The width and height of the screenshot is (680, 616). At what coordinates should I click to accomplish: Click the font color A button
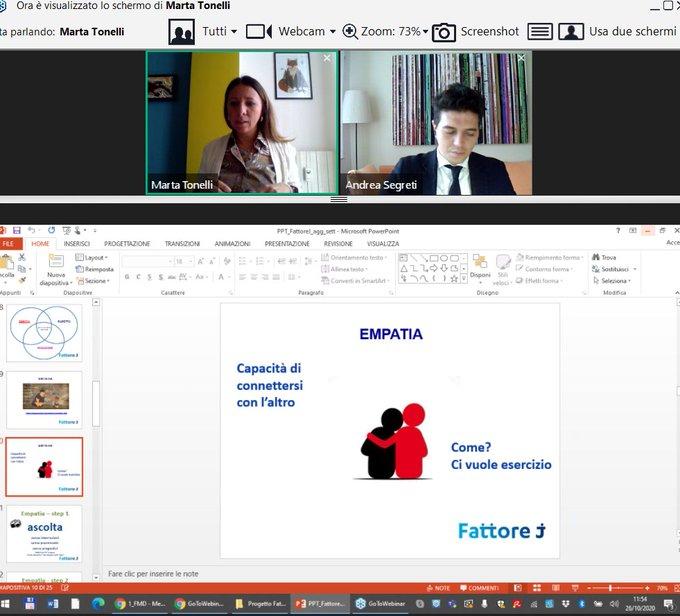click(221, 277)
